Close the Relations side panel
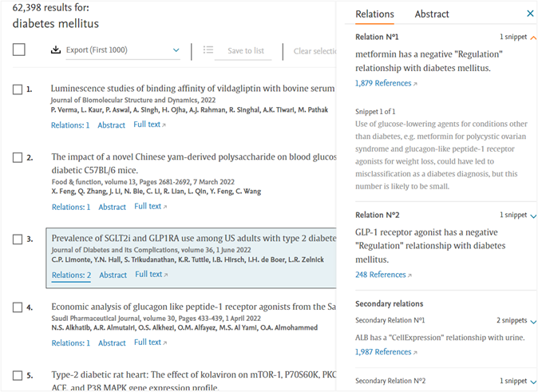 pos(530,14)
